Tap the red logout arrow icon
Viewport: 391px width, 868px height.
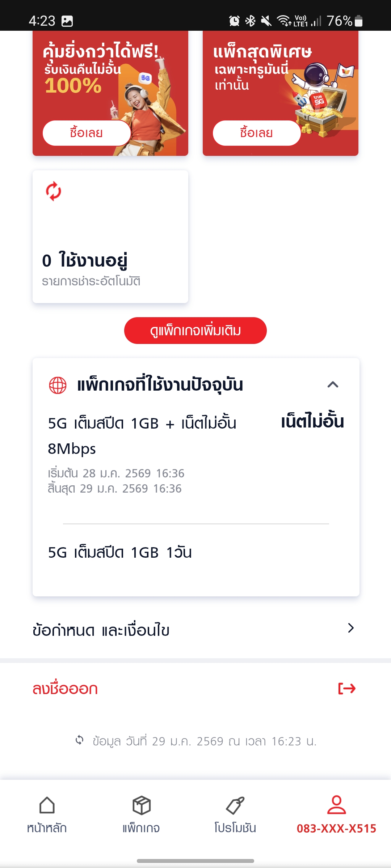347,689
